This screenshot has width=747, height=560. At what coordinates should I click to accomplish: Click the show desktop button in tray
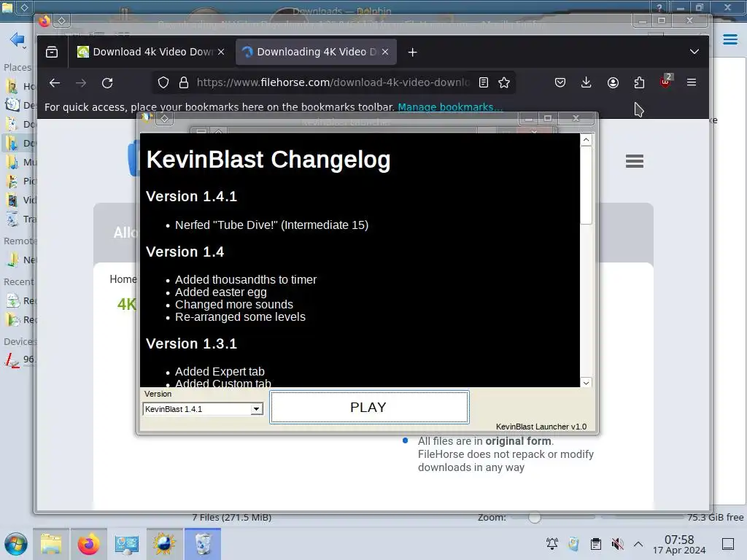[728, 544]
